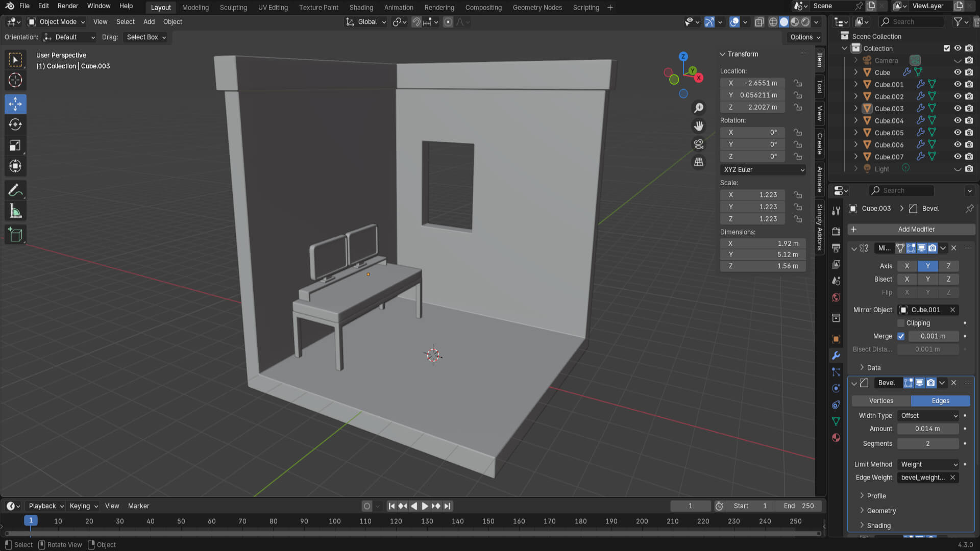This screenshot has width=980, height=551.
Task: Select the Scale tool
Action: [15, 145]
